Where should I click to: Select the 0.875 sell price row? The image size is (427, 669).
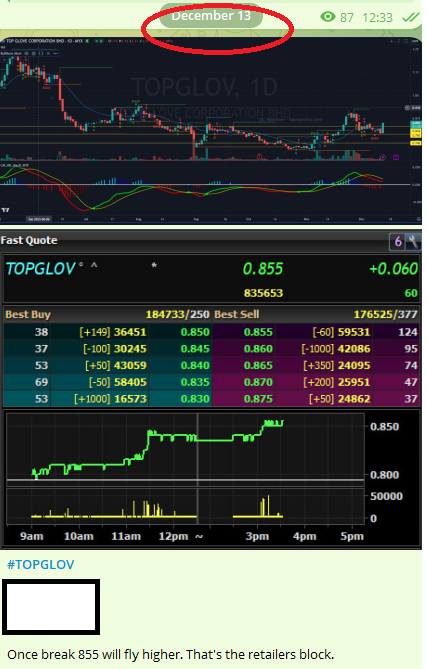[x=316, y=398]
